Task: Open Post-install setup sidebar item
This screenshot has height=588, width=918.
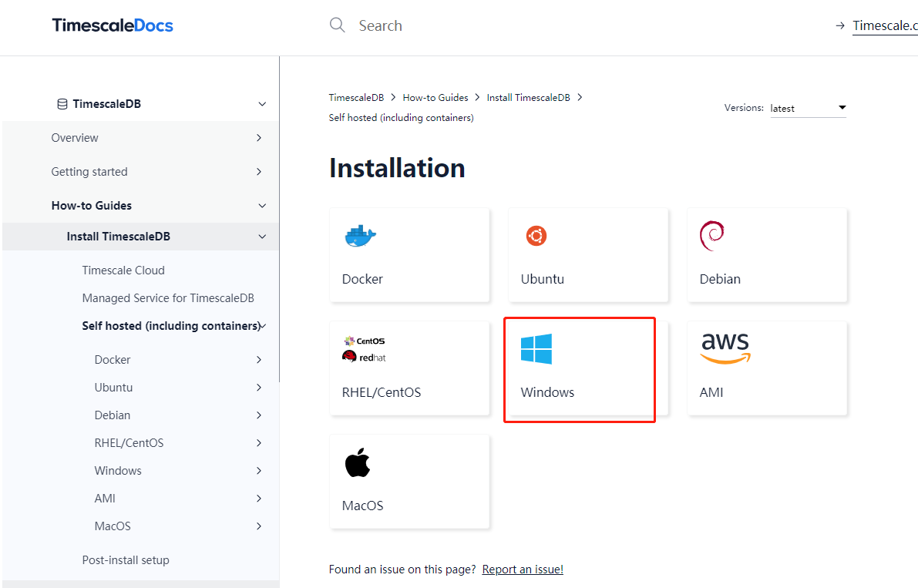Action: point(126,560)
